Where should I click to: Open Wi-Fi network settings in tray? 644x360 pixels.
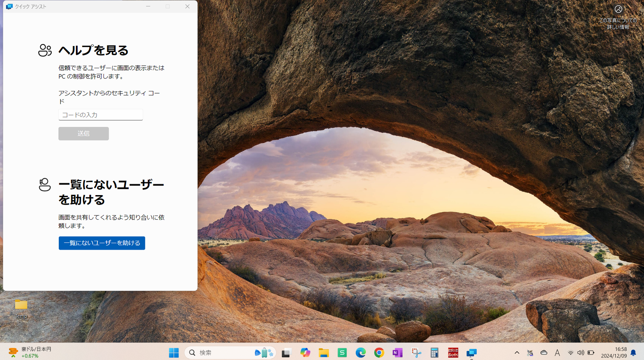click(570, 353)
